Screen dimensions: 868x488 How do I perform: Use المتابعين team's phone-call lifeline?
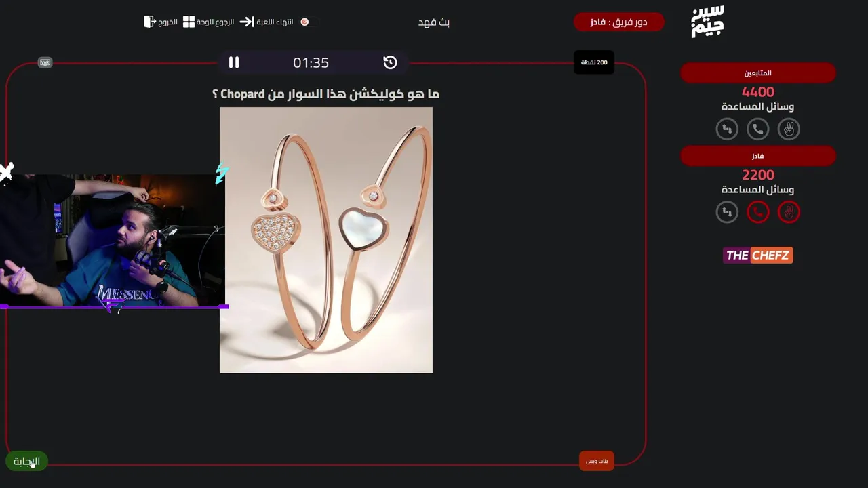[758, 129]
